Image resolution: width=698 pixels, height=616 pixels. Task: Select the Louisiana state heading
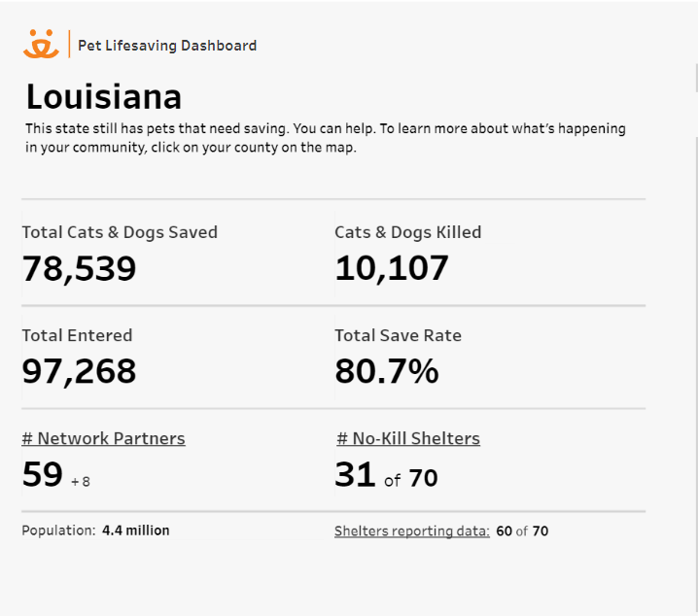click(104, 97)
